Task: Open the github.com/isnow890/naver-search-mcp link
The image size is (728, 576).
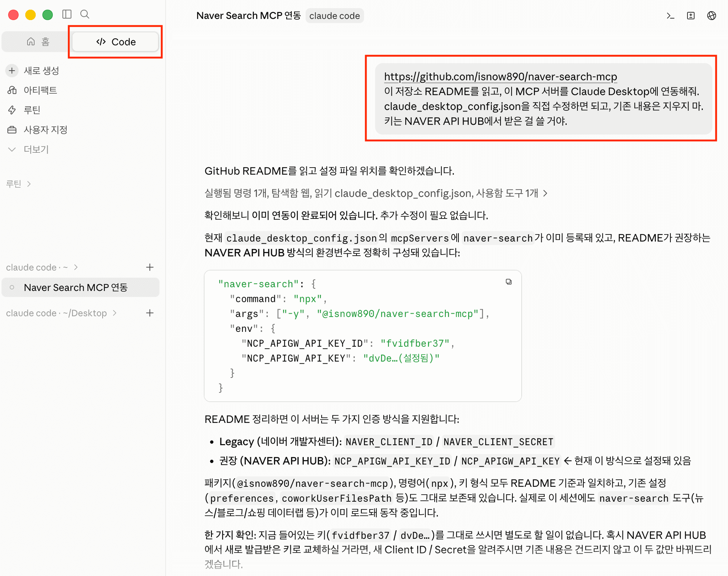Action: point(500,77)
